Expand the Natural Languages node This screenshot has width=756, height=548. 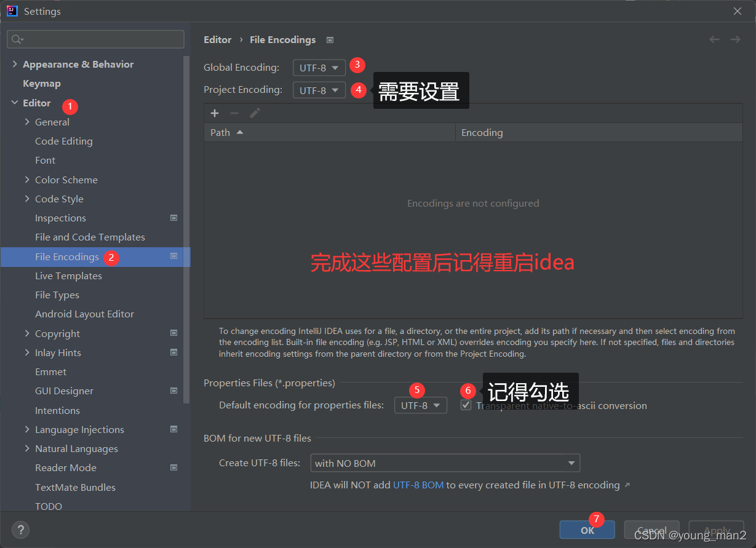27,448
